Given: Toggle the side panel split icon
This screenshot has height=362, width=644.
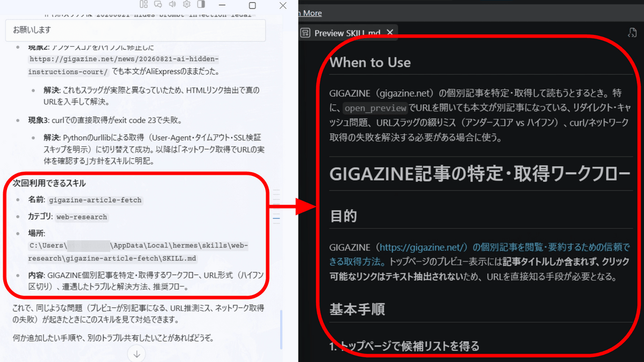Looking at the screenshot, I should point(201,4).
